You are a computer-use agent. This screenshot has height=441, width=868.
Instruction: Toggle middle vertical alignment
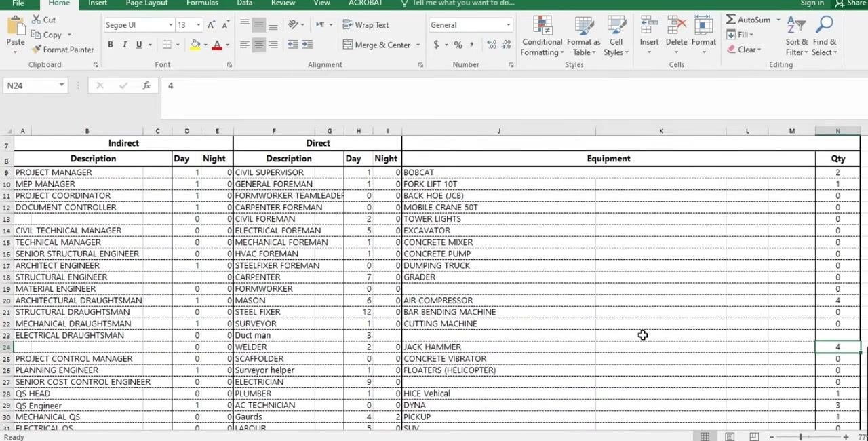tap(258, 25)
